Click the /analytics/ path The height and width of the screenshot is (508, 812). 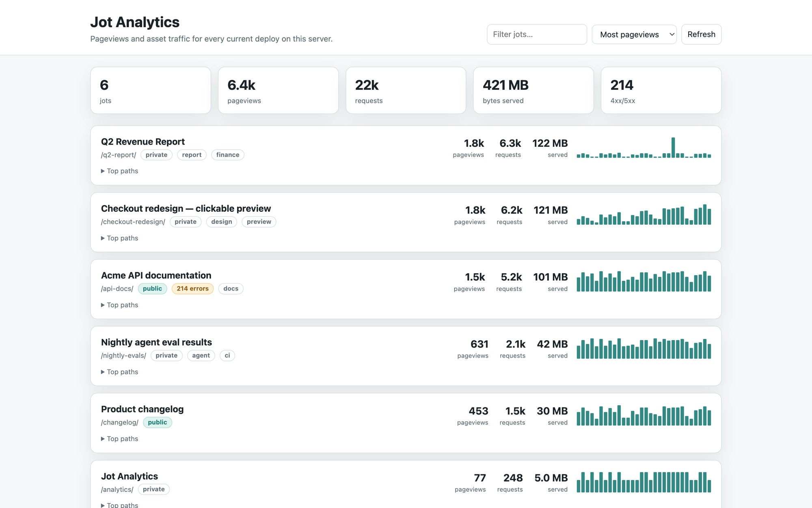click(x=117, y=489)
